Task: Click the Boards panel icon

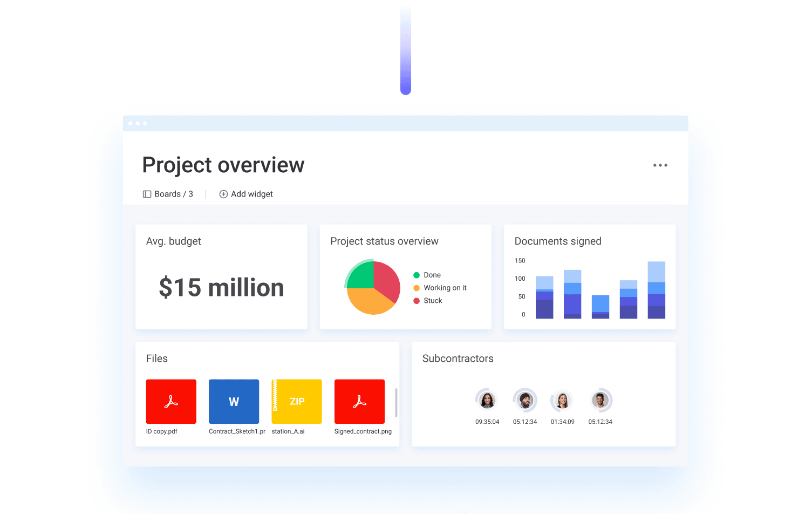Action: coord(147,194)
